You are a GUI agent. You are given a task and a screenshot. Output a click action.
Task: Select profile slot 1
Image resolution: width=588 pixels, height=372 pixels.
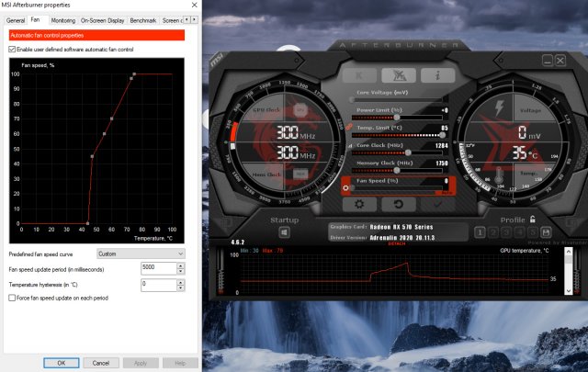click(x=480, y=232)
